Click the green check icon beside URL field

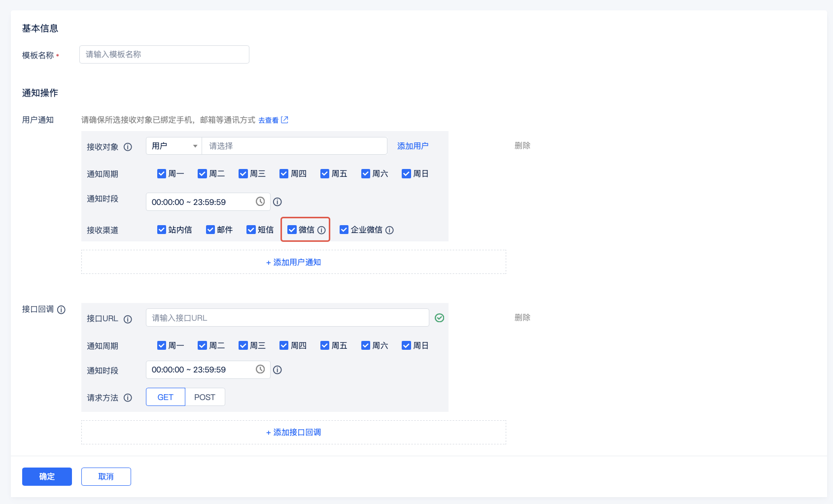(439, 318)
